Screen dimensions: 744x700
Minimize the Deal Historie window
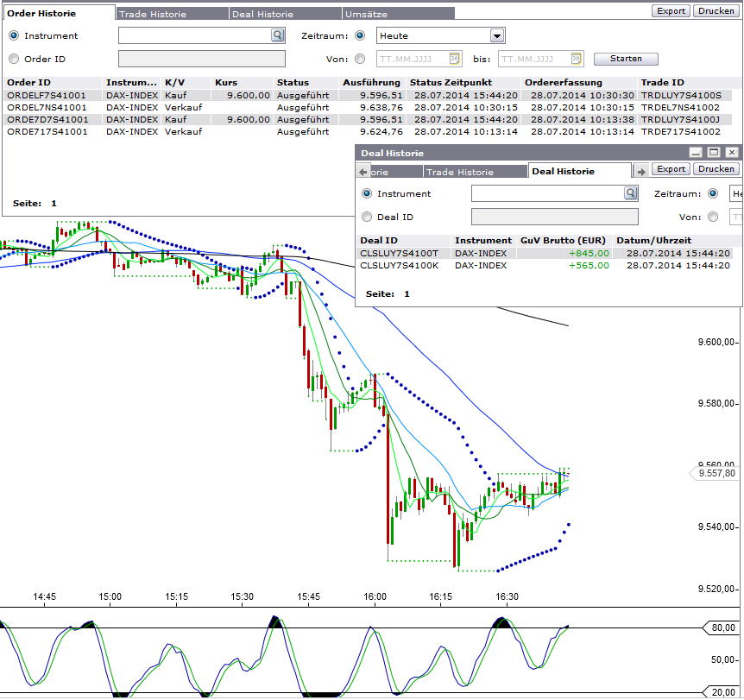pyautogui.click(x=696, y=152)
